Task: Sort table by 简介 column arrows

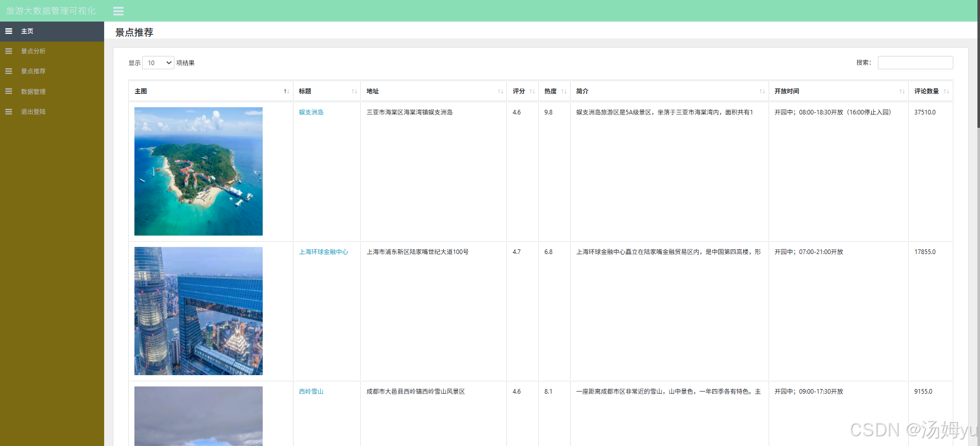Action: (762, 91)
